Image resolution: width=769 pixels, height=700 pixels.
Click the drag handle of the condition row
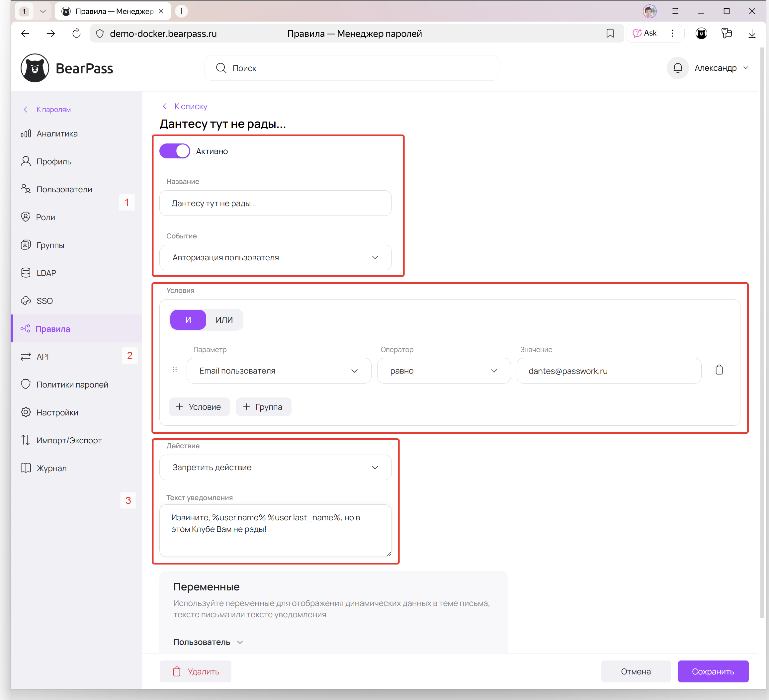click(x=175, y=370)
